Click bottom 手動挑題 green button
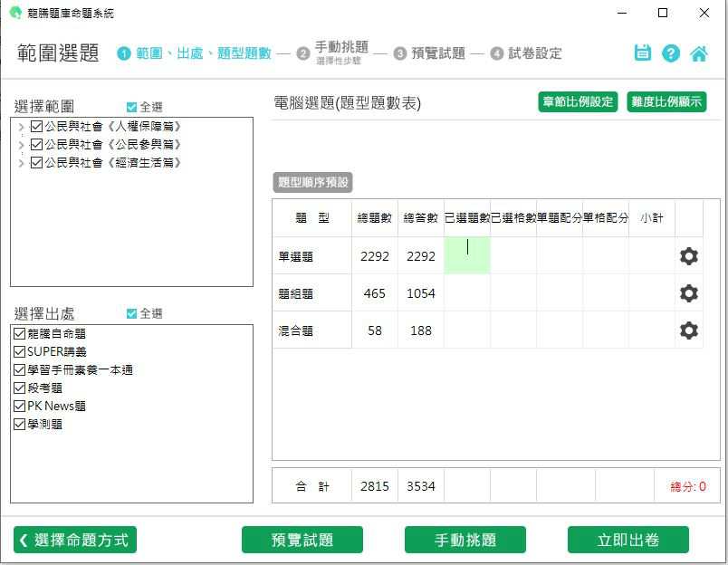 465,540
